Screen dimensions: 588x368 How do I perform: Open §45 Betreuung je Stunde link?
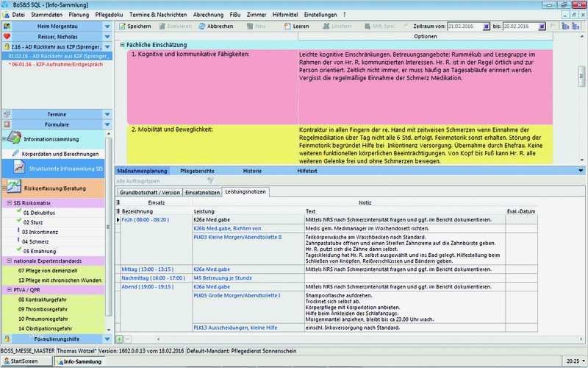click(x=223, y=278)
